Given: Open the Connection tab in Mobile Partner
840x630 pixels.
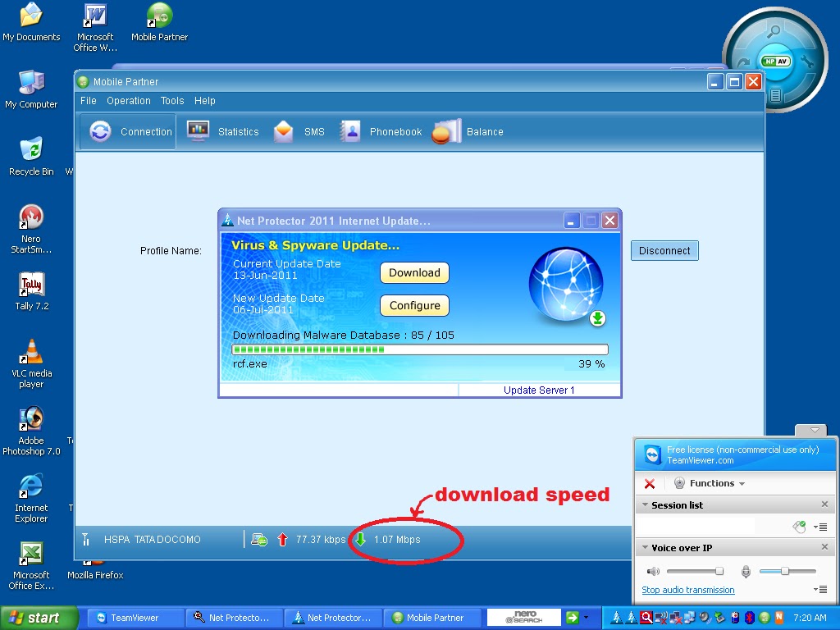Looking at the screenshot, I should [128, 131].
